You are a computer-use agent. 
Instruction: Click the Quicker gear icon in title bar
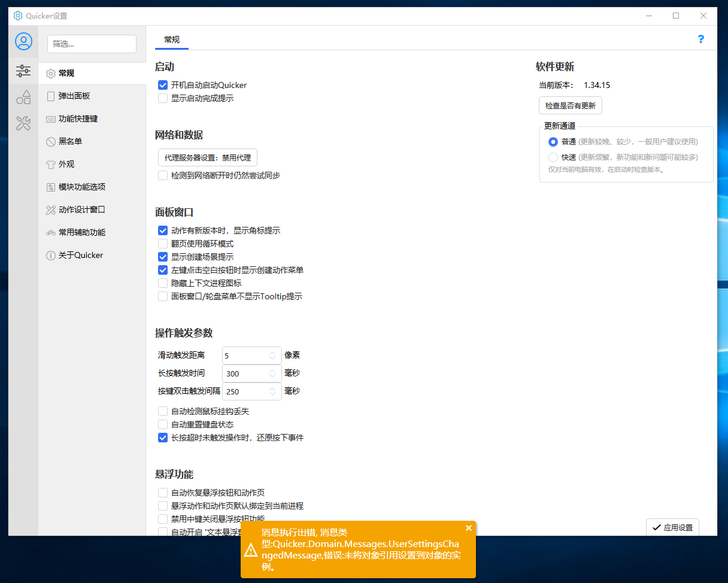pyautogui.click(x=18, y=16)
